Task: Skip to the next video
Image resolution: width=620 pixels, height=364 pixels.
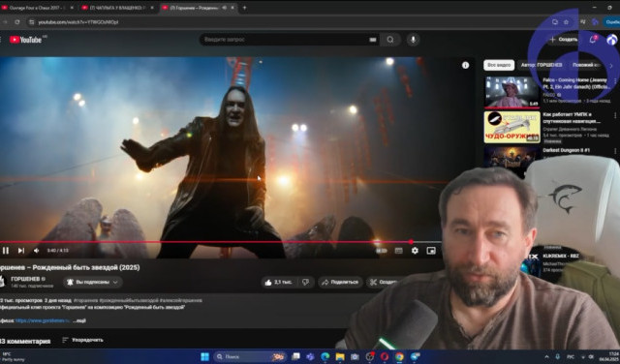Action: click(x=21, y=250)
